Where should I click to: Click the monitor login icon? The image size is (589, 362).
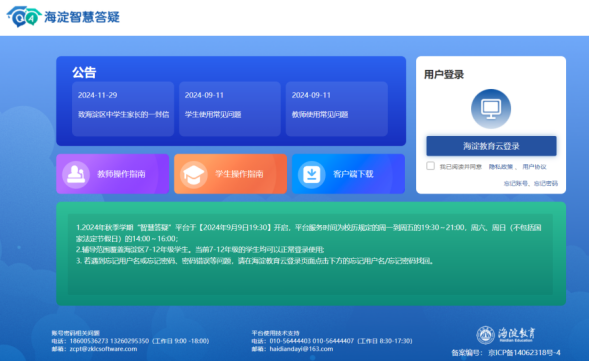(x=491, y=109)
